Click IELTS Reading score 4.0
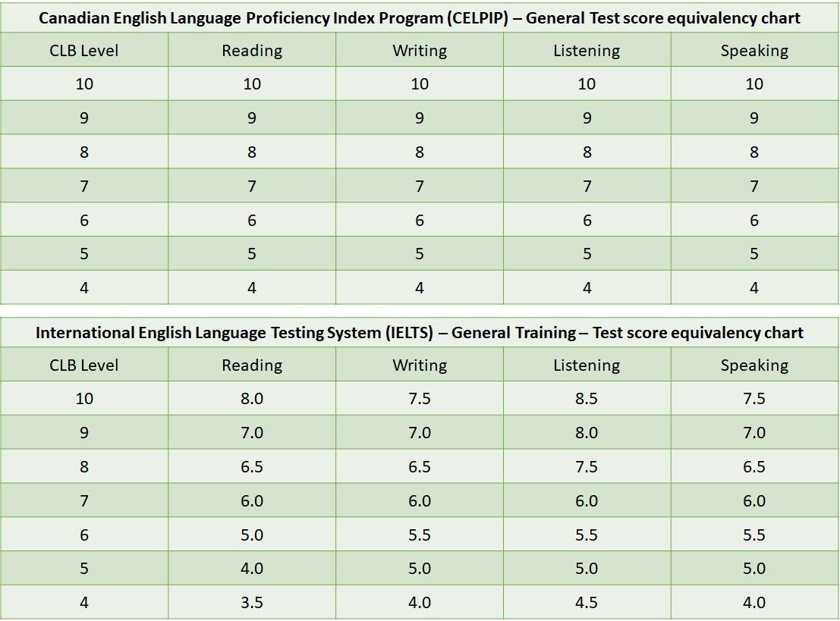Image resolution: width=840 pixels, height=621 pixels. click(x=252, y=569)
